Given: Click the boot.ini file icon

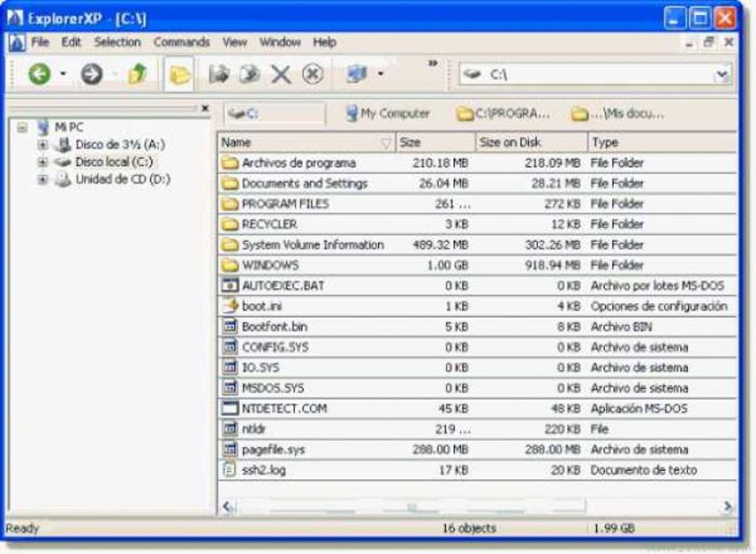Looking at the screenshot, I should pos(230,306).
